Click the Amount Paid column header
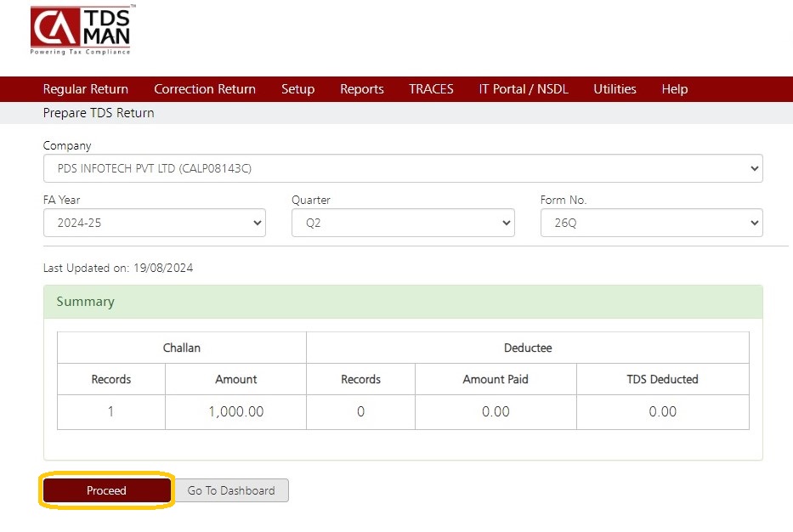Image resolution: width=793 pixels, height=532 pixels. tap(496, 379)
